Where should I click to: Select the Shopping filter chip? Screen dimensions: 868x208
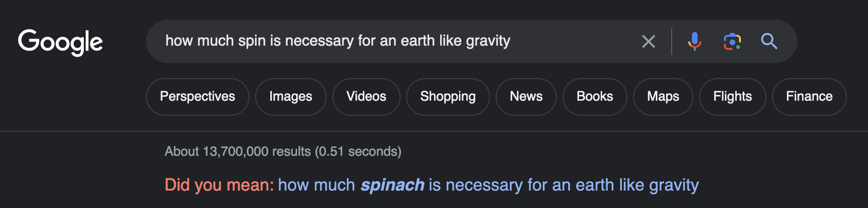click(x=448, y=96)
